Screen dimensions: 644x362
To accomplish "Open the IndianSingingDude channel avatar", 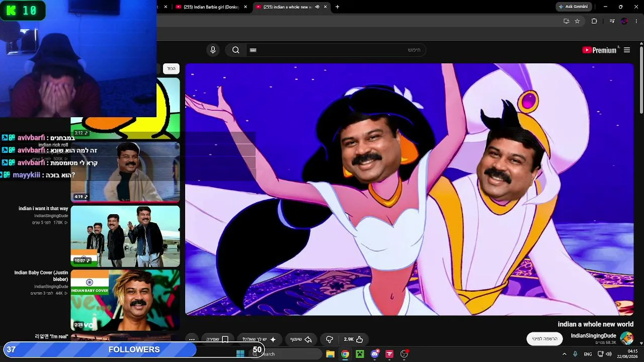I will [627, 338].
